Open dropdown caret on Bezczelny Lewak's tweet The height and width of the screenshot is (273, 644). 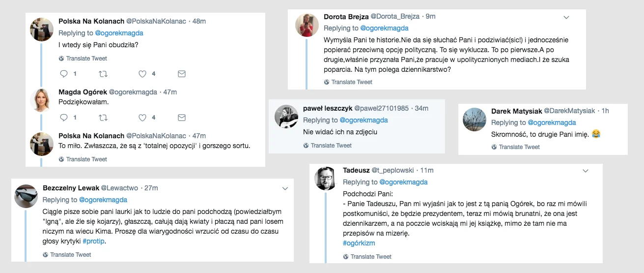285,188
